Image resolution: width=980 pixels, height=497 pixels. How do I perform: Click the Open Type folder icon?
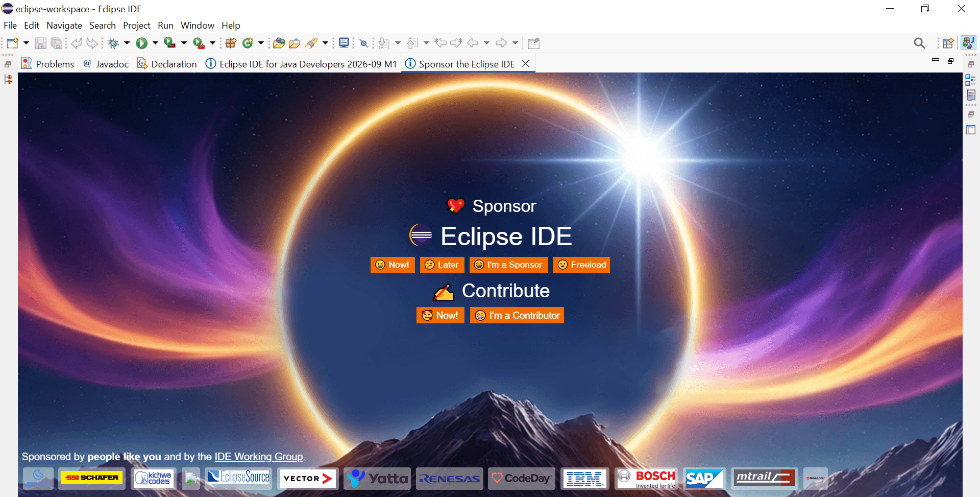click(279, 43)
